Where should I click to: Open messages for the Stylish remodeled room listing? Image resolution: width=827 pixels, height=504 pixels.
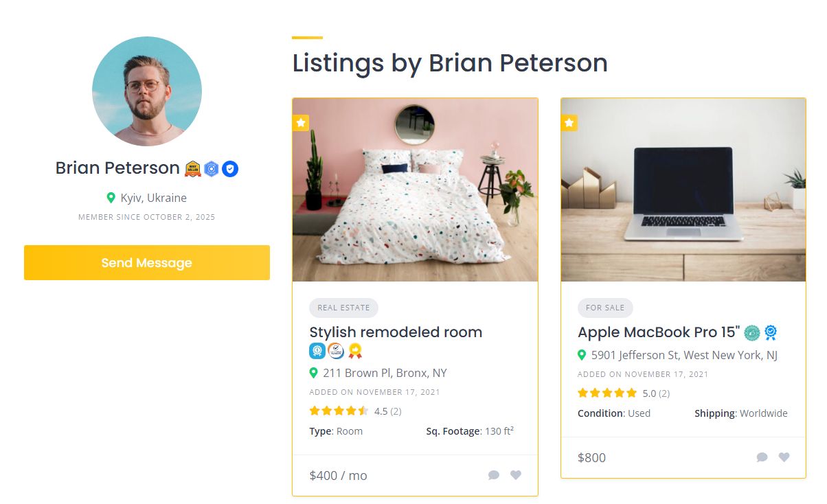point(493,475)
